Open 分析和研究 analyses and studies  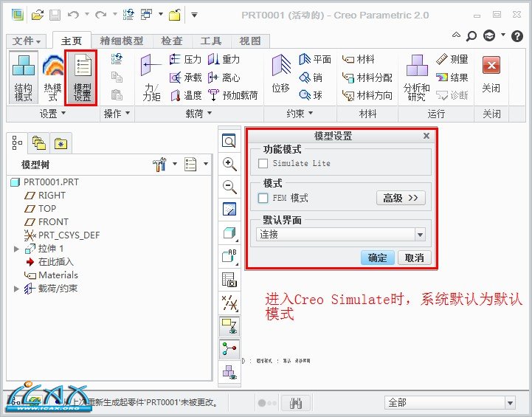click(417, 77)
